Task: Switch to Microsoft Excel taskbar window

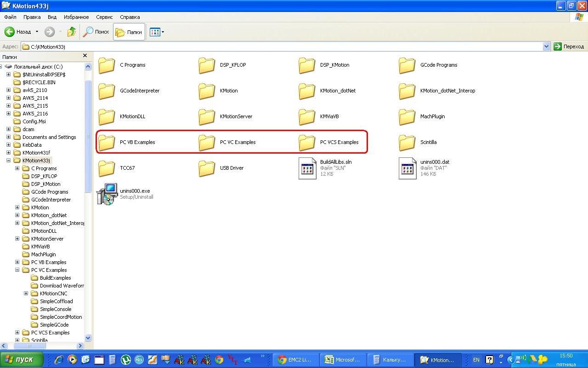Action: pos(344,360)
